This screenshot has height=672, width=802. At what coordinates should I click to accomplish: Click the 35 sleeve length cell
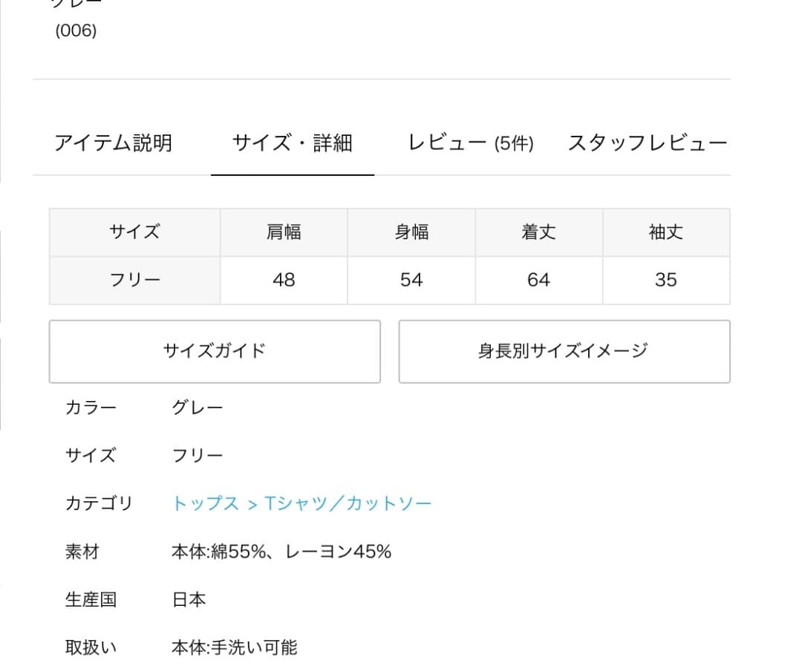(x=666, y=280)
